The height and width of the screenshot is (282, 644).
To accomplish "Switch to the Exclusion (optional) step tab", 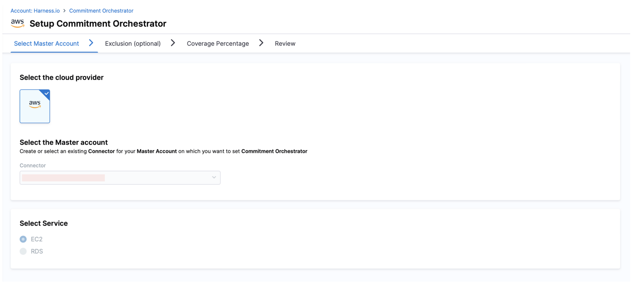I will tap(133, 44).
